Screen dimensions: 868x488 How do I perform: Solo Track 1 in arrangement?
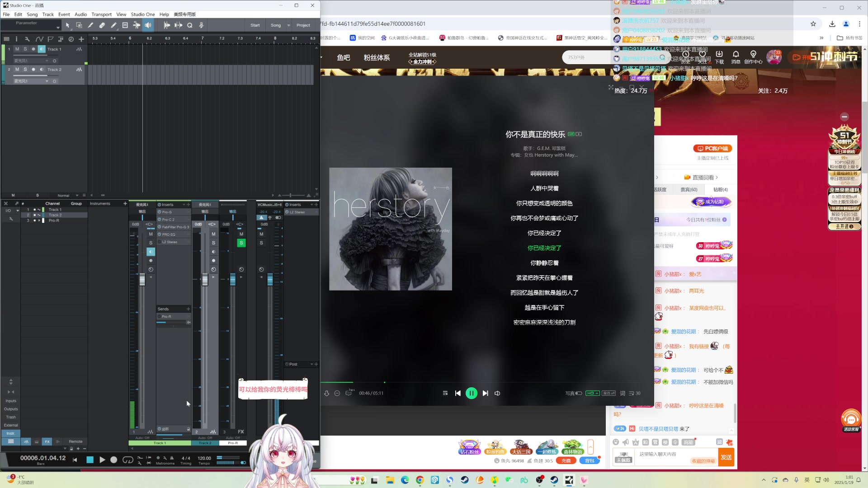pyautogui.click(x=25, y=49)
